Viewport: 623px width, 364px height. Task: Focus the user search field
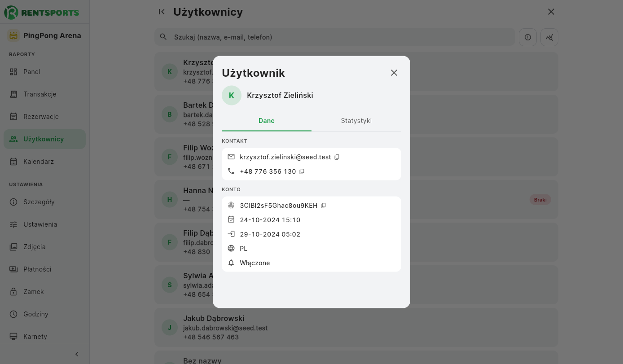[335, 37]
